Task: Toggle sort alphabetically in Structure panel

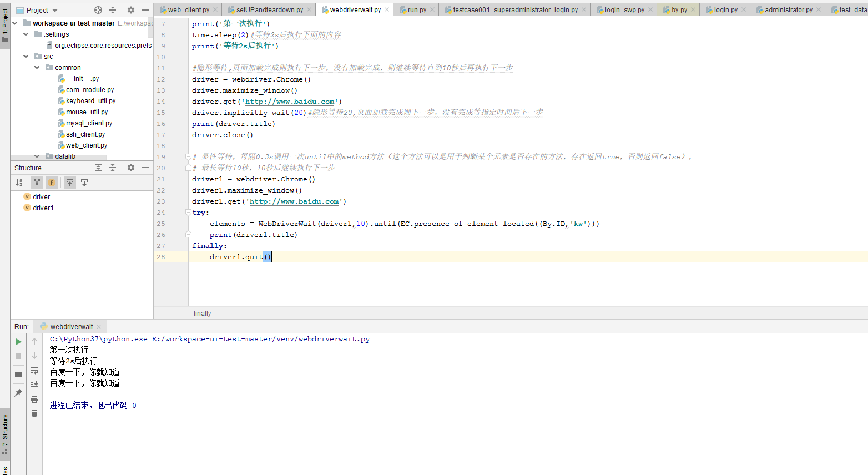Action: coord(19,183)
